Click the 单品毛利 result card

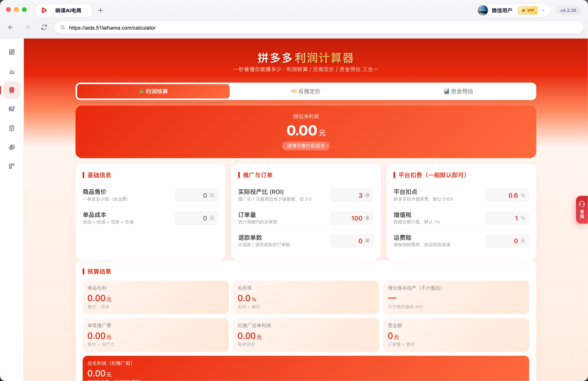156,297
